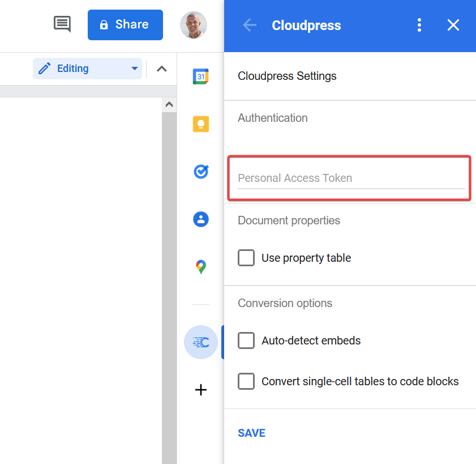
Task: Click the Conversion options section label
Action: [x=285, y=303]
